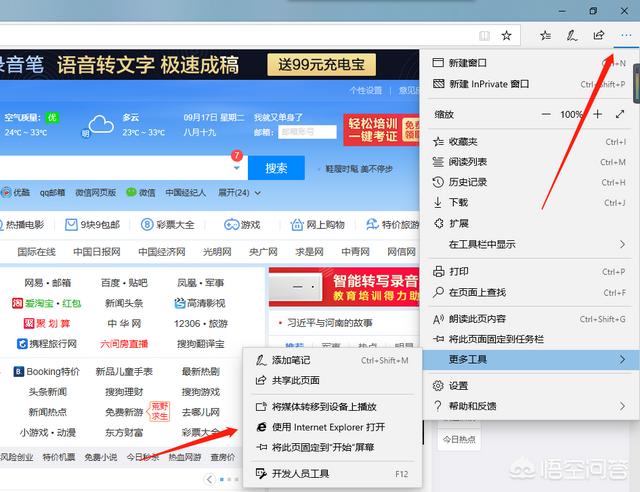Click the 游戏 gamepad icon
640x492 pixels.
point(231,225)
